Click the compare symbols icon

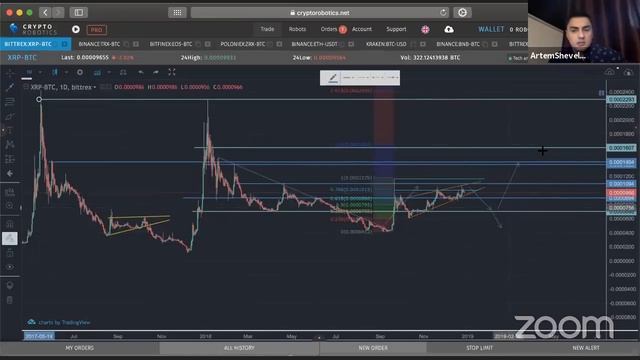pos(123,72)
